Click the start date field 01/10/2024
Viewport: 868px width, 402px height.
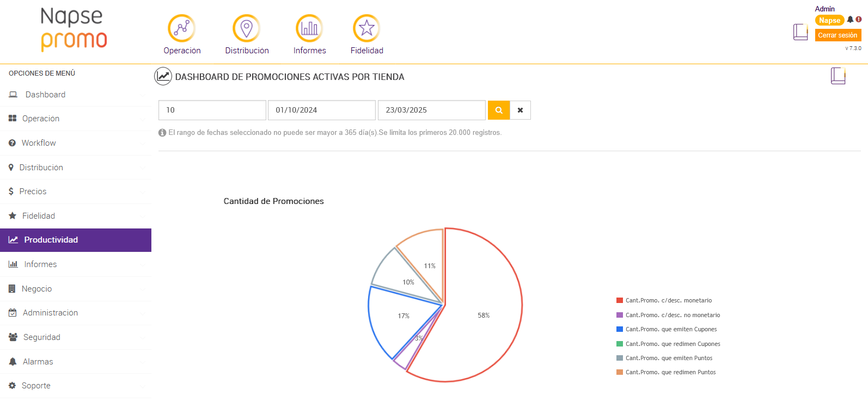point(321,110)
